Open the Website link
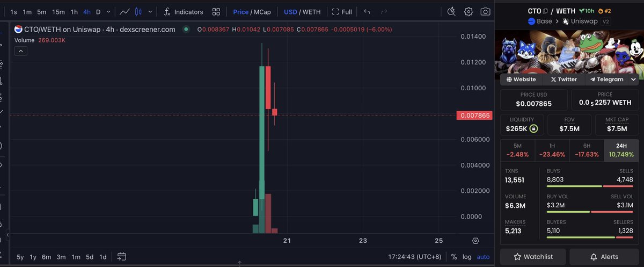 522,80
